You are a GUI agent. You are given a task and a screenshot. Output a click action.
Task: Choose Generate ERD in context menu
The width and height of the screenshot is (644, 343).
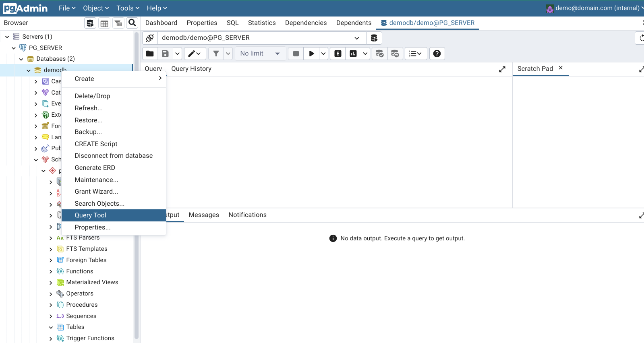pyautogui.click(x=114, y=167)
